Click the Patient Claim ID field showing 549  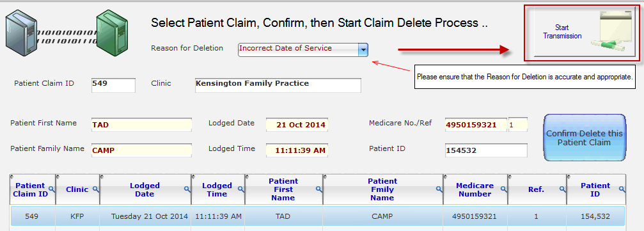(113, 85)
